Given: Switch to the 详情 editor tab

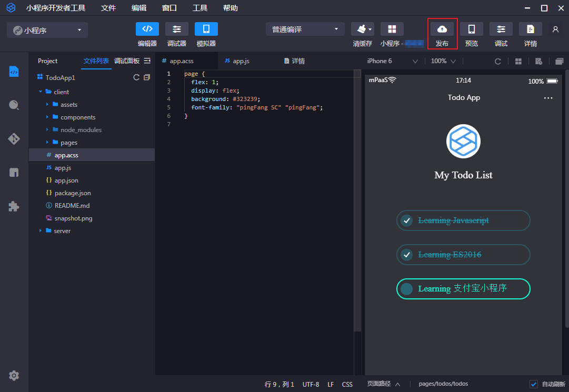Looking at the screenshot, I should [294, 61].
